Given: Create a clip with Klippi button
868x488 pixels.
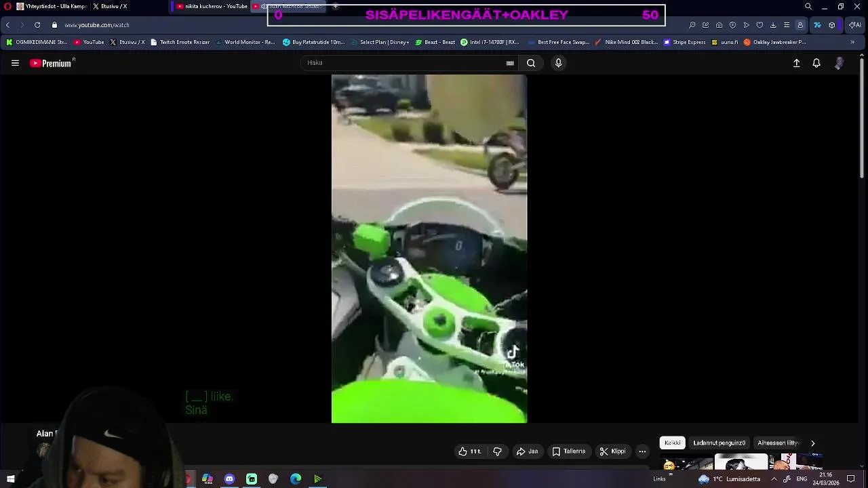Looking at the screenshot, I should pyautogui.click(x=612, y=451).
